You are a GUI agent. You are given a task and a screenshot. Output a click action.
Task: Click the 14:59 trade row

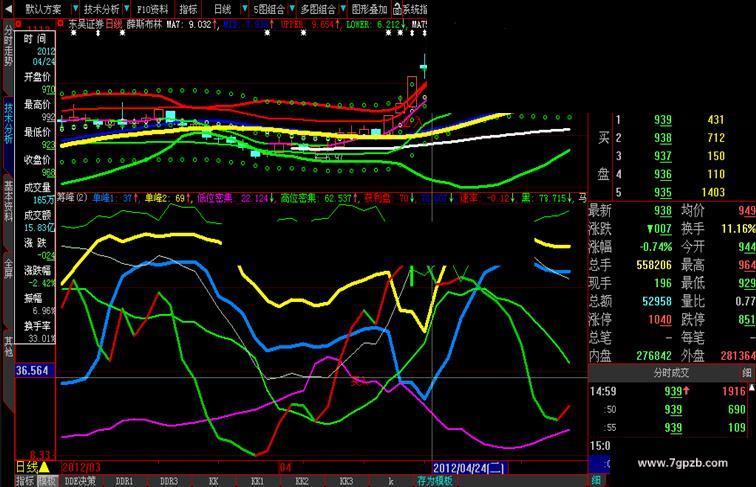click(670, 391)
